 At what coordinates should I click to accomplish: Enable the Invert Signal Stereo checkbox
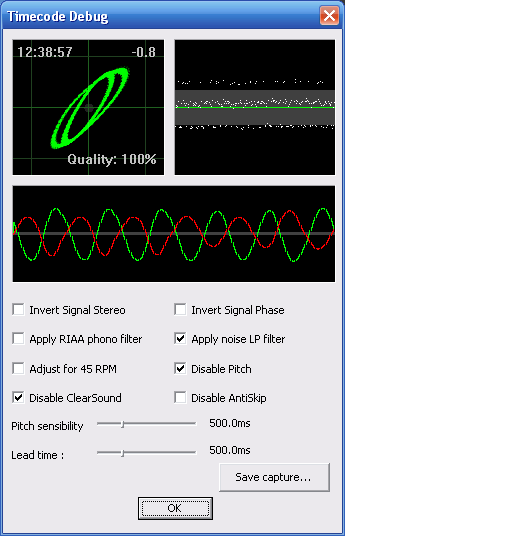click(18, 309)
